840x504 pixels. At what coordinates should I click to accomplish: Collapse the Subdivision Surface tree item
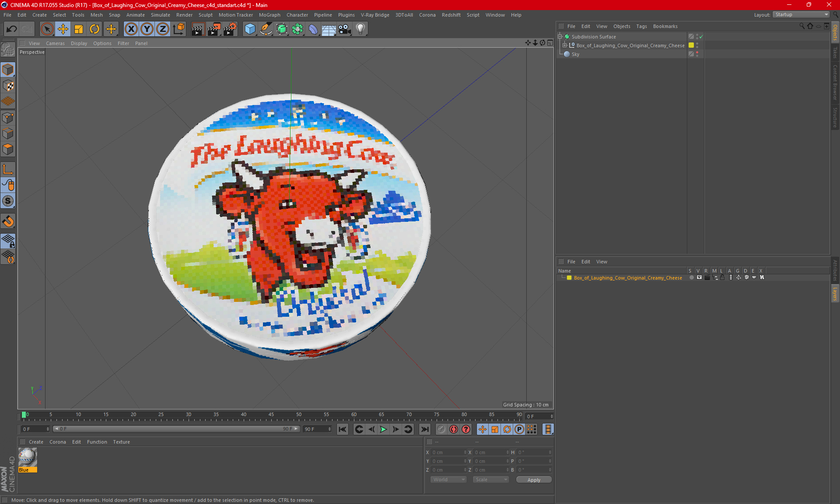(x=560, y=37)
